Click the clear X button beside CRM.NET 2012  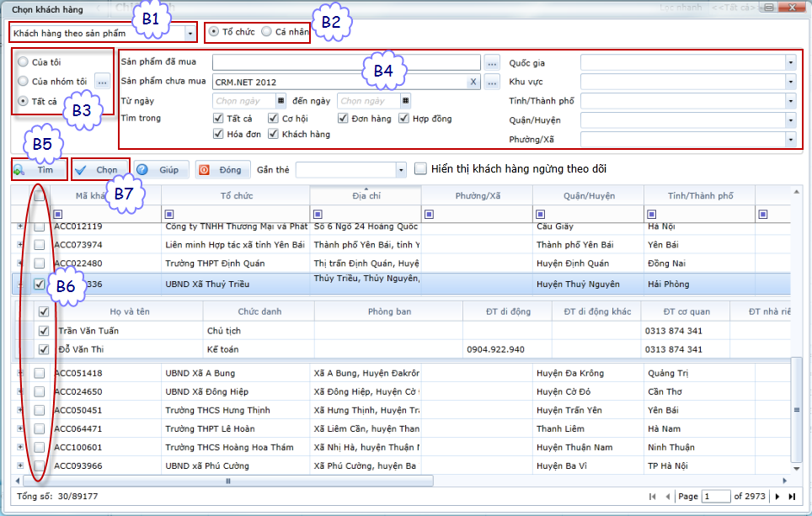[x=473, y=82]
